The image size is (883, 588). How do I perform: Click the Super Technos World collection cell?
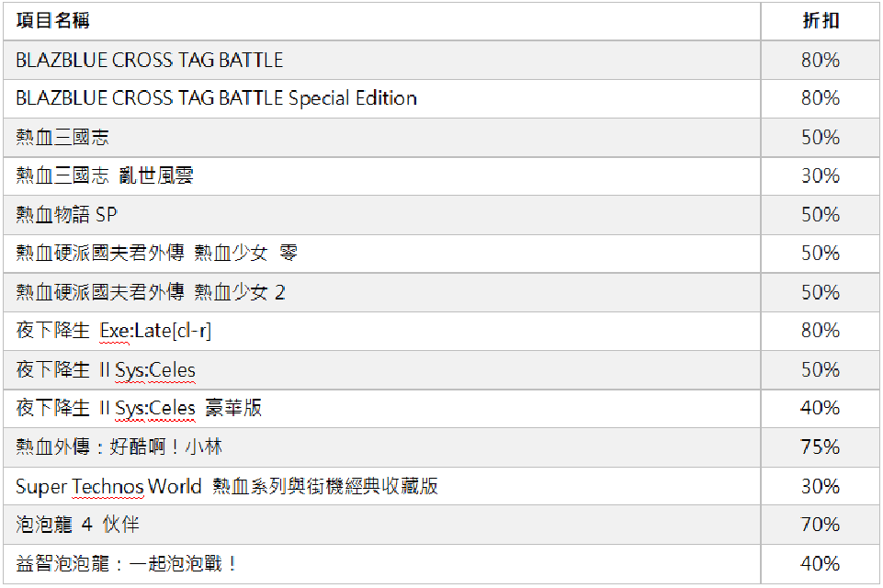227,486
